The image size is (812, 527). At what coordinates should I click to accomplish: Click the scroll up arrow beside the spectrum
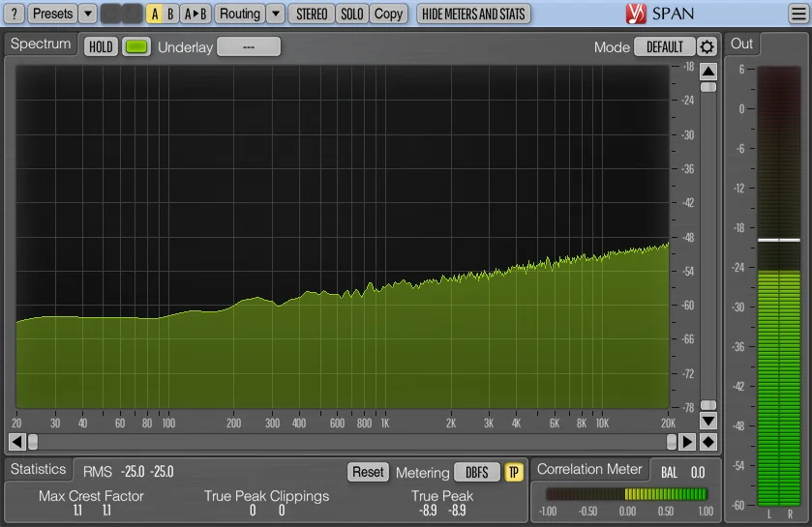tap(708, 71)
